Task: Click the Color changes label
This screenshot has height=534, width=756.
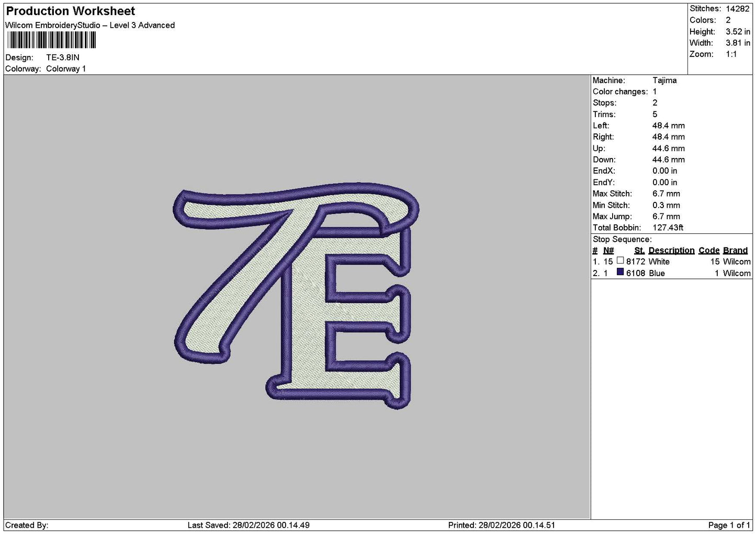Action: 620,92
